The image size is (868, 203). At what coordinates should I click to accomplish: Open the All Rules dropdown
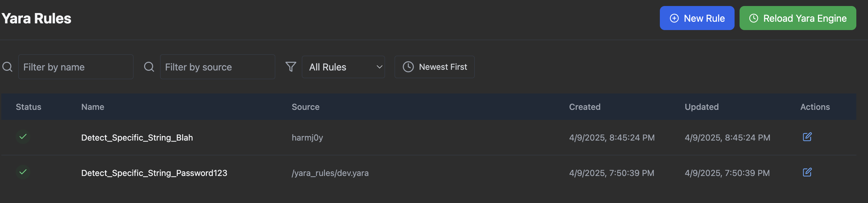coord(343,67)
